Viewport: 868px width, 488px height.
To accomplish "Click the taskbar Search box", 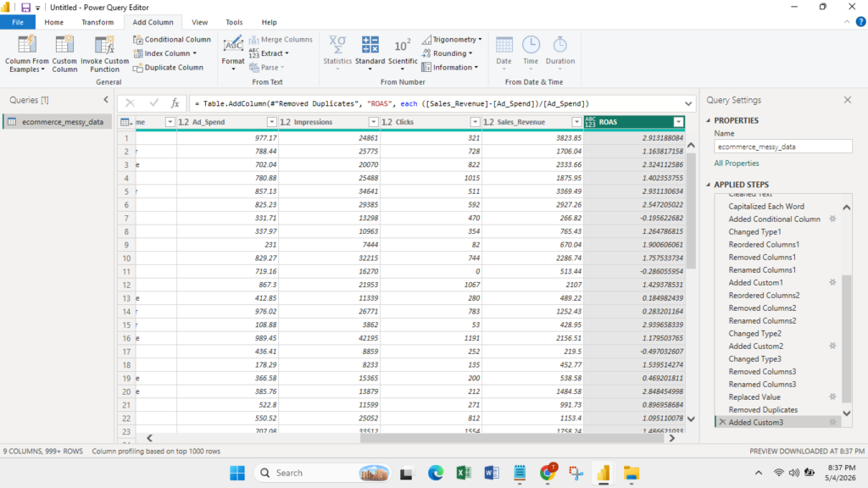I will (322, 473).
